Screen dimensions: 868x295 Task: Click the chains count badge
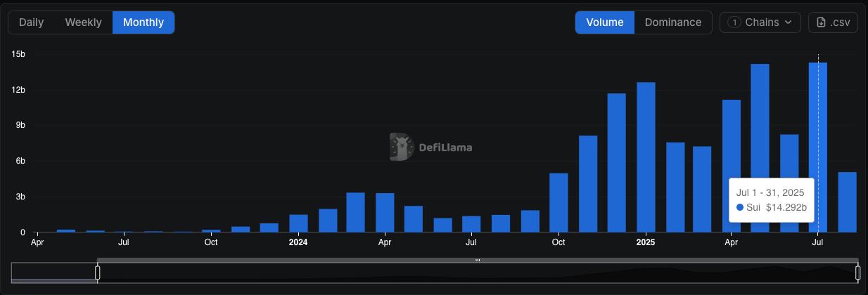pos(734,22)
